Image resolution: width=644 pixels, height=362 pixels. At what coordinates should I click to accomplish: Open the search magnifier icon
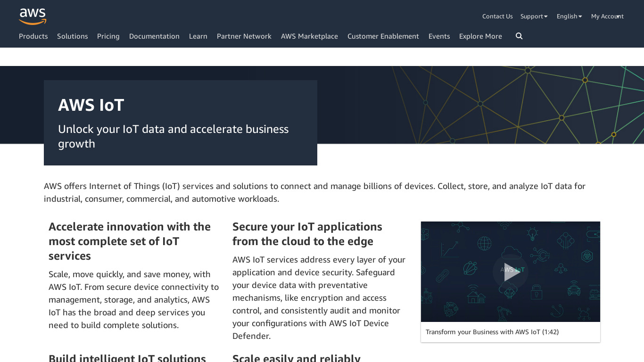click(x=519, y=36)
